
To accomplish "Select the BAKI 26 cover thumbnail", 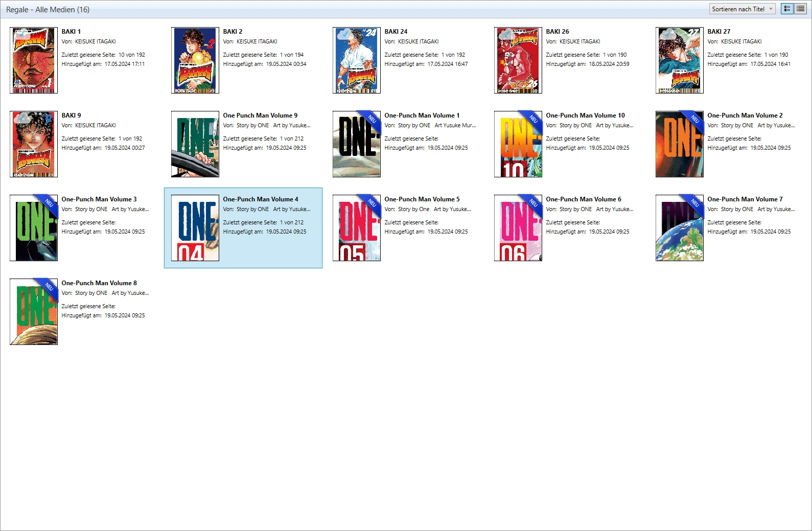I will pos(518,60).
